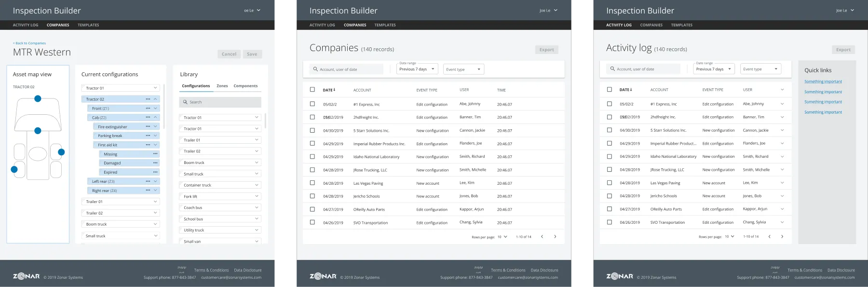The image size is (868, 287).
Task: Open the user menu in Companies header
Action: tap(549, 10)
